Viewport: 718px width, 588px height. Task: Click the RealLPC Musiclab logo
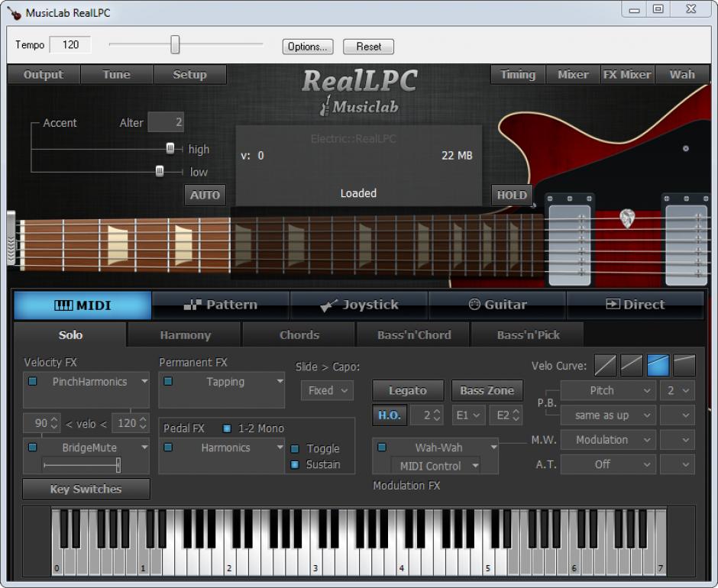360,92
